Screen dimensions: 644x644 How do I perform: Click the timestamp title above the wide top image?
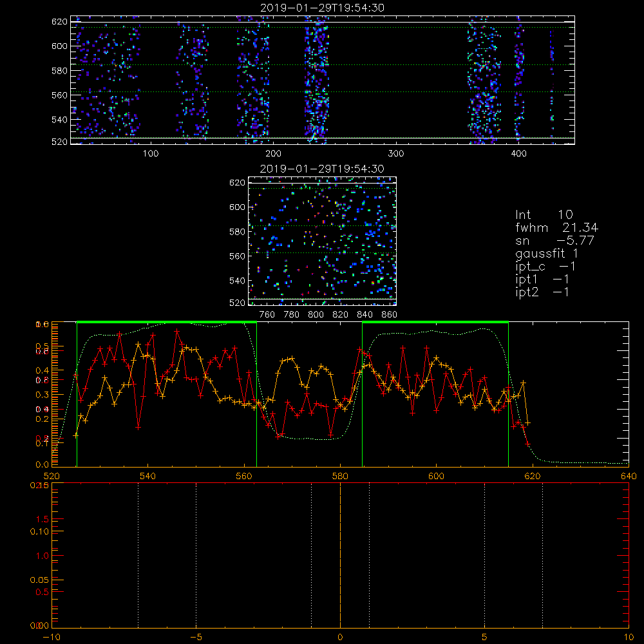[x=322, y=7]
